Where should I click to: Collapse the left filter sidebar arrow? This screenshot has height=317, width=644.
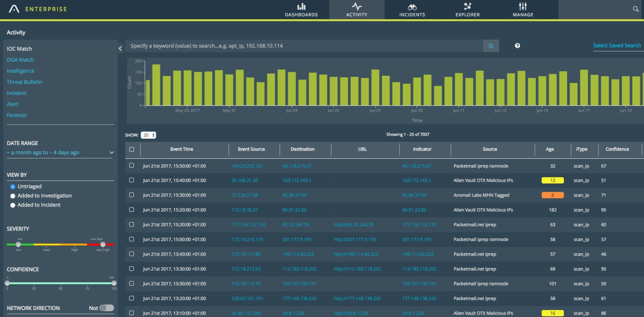120,49
